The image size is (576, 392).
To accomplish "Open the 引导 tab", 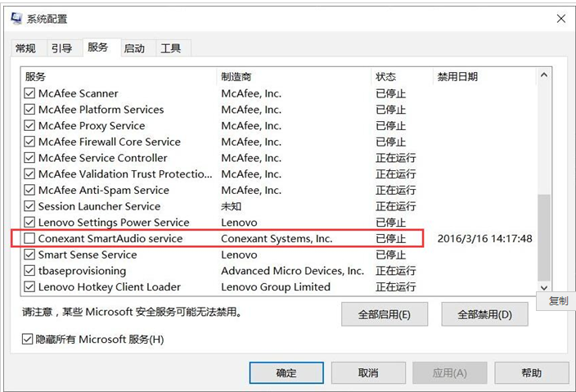I will (61, 48).
